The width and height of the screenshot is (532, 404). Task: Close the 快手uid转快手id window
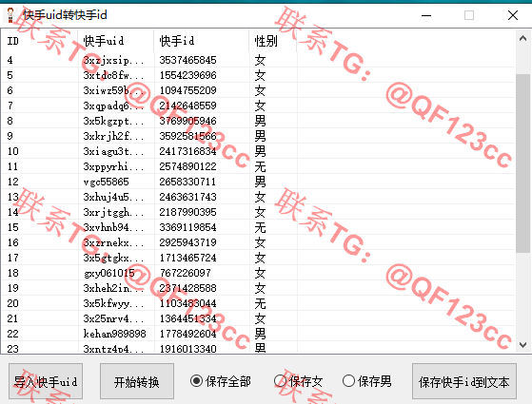(x=513, y=15)
